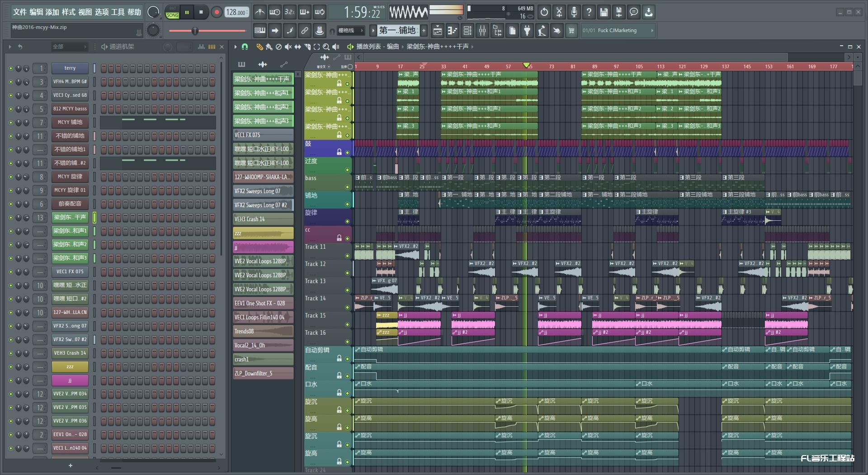Open breadcrumb arrow after 梁剑东-神曲++++干声

[472, 47]
